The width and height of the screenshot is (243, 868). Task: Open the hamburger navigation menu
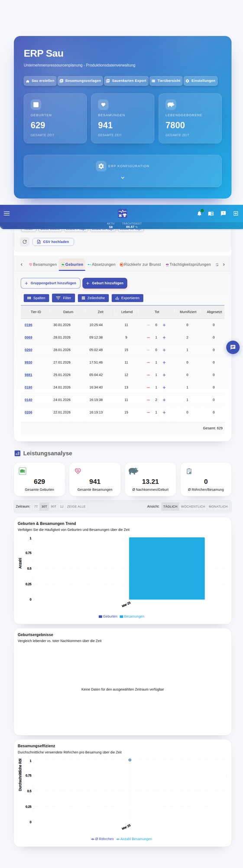tap(6, 214)
